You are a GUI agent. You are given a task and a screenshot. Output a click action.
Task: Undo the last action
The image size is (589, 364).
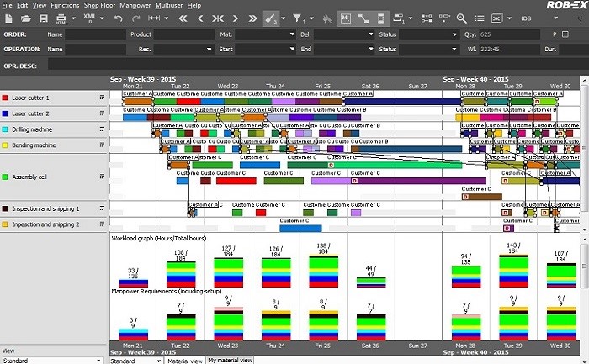tap(119, 18)
